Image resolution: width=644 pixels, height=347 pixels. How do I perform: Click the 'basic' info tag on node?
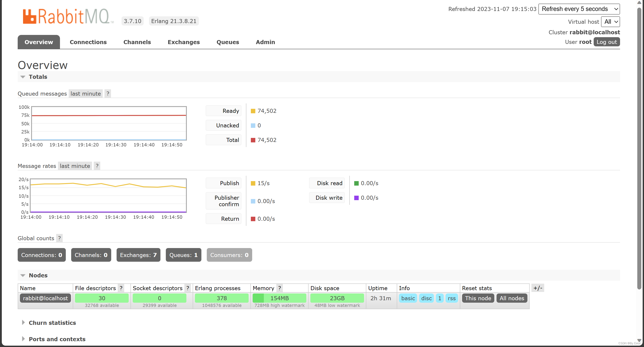click(x=408, y=298)
